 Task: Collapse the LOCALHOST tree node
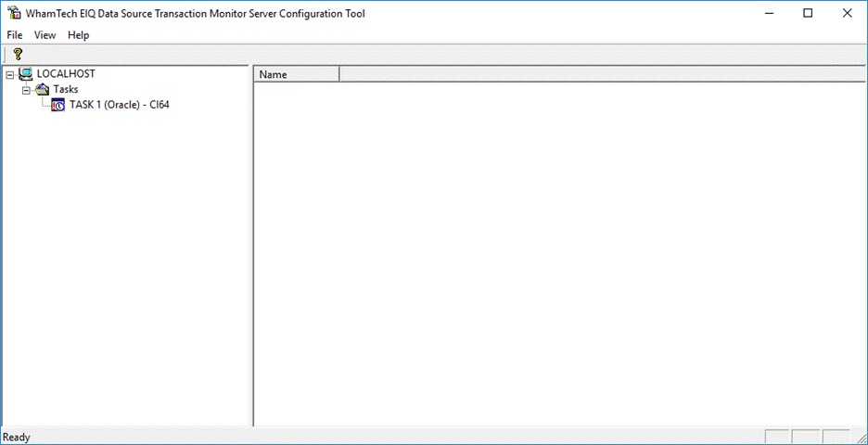coord(9,73)
